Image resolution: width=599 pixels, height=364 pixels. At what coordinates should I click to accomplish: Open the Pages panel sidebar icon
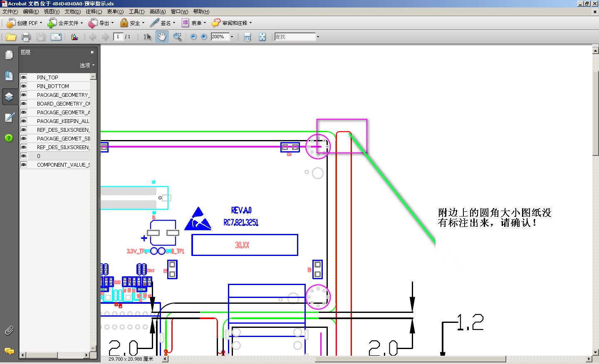[x=9, y=54]
